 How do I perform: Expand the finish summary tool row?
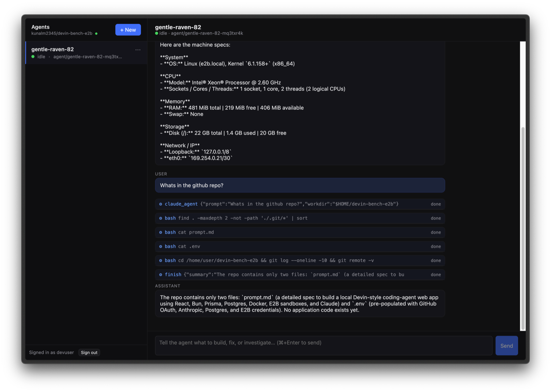click(300, 274)
